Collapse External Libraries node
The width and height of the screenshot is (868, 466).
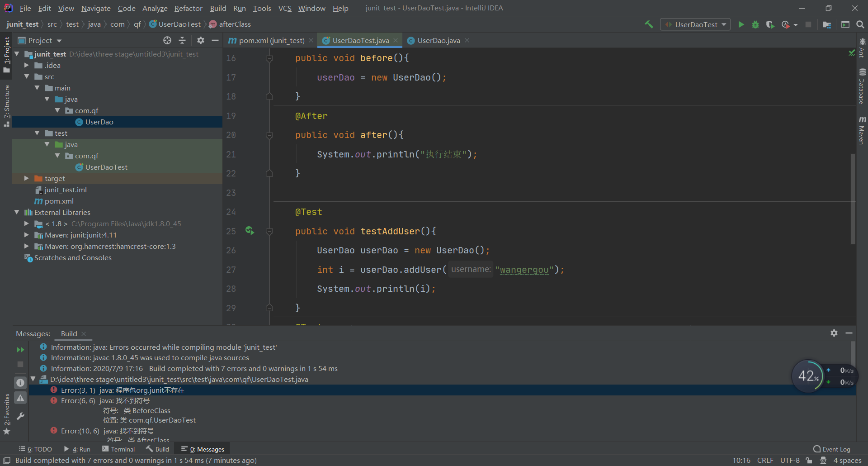[17, 212]
